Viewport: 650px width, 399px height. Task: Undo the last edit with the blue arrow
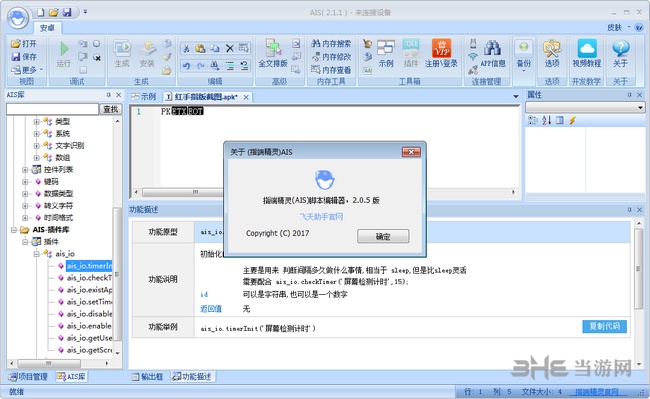point(187,66)
